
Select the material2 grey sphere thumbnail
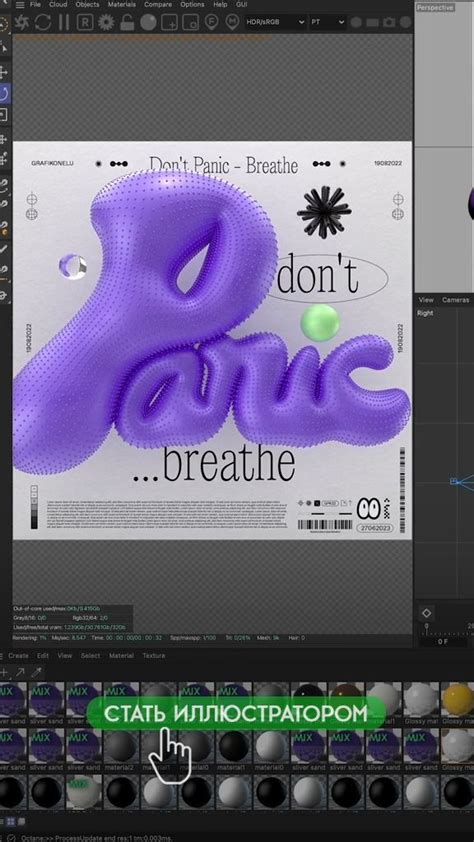121,746
